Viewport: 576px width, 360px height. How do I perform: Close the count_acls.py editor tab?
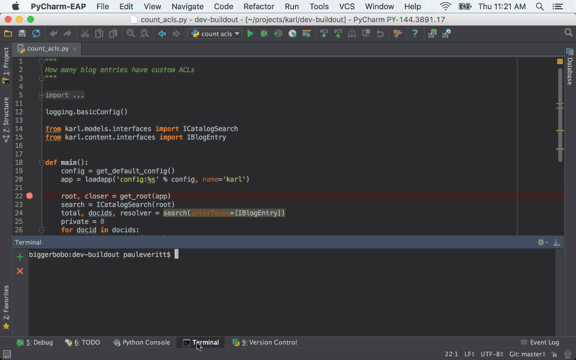point(75,48)
